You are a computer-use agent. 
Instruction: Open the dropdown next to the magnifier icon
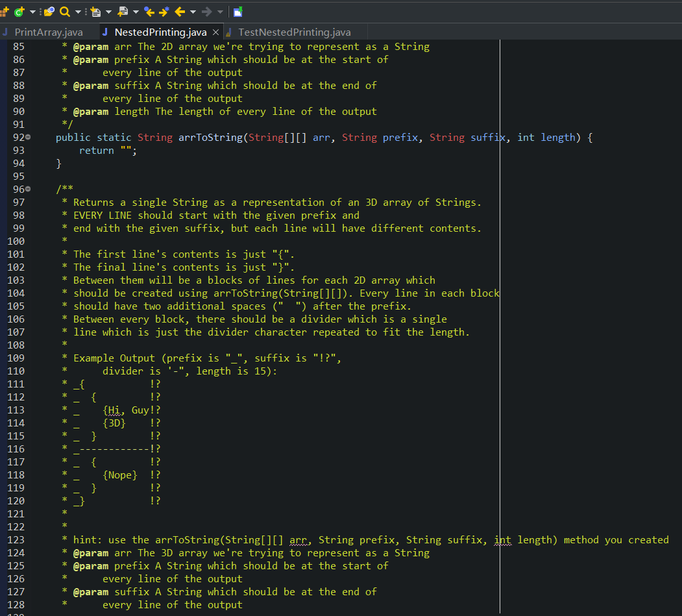(79, 11)
